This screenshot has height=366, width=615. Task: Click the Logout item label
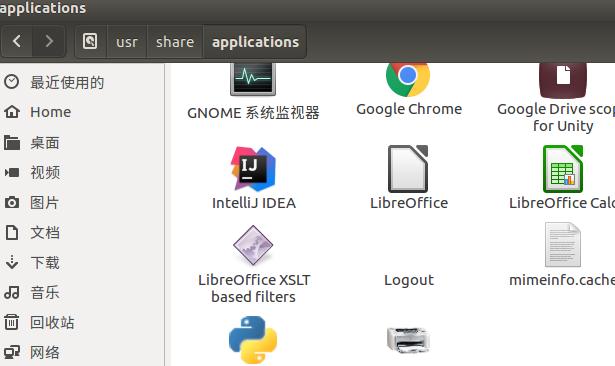coord(409,280)
